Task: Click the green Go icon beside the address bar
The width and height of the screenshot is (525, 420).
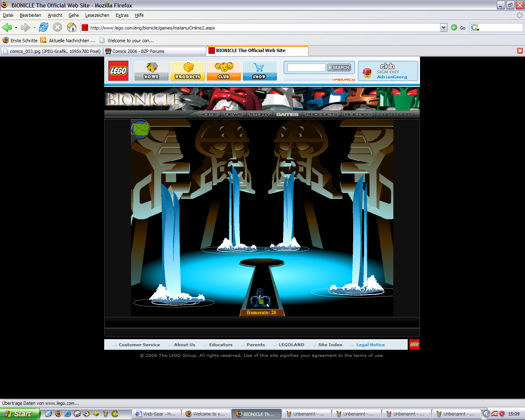Action: pyautogui.click(x=454, y=27)
